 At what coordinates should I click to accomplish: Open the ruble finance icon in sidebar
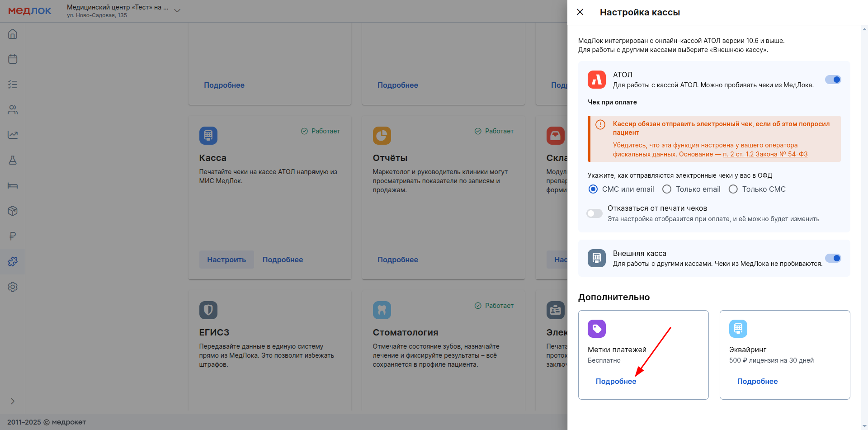(x=13, y=236)
